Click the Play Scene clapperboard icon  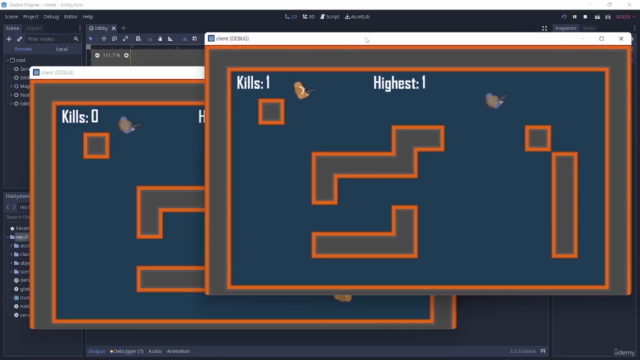pos(597,17)
